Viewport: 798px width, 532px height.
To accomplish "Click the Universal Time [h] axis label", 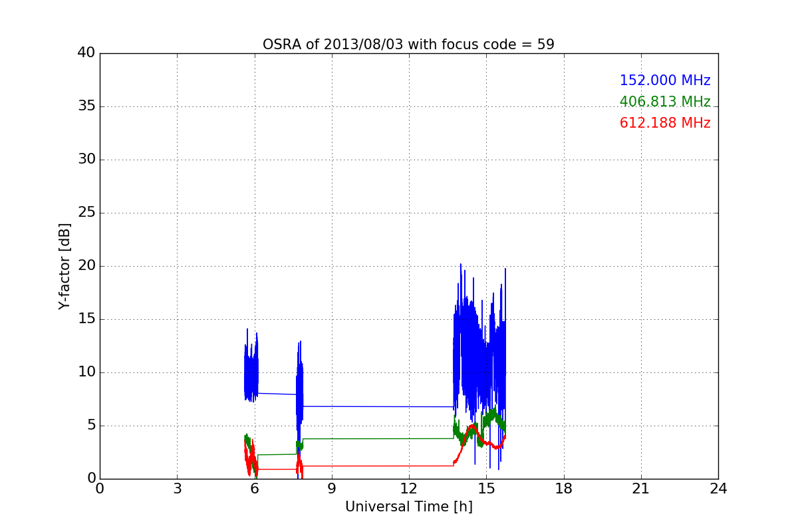I will coord(408,507).
